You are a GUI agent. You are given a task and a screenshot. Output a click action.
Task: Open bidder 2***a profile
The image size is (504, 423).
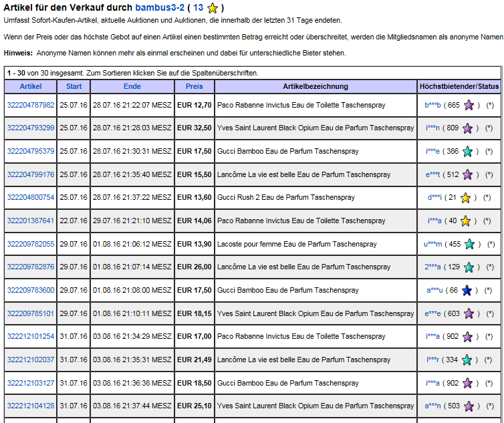click(x=432, y=267)
